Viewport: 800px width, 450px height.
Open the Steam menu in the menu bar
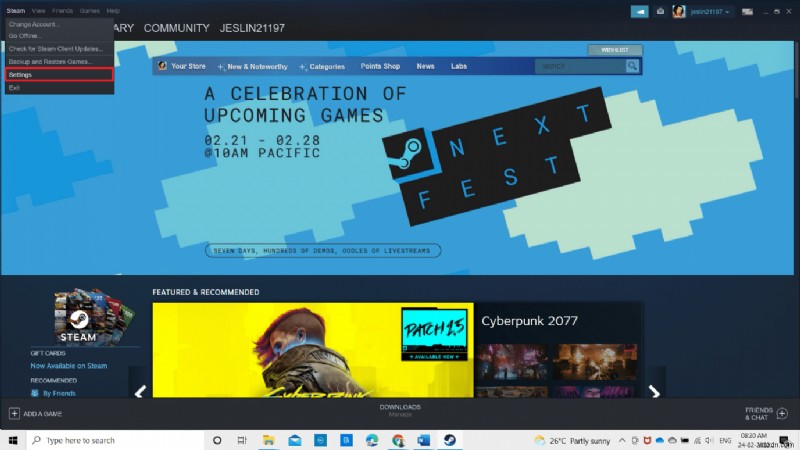click(15, 11)
